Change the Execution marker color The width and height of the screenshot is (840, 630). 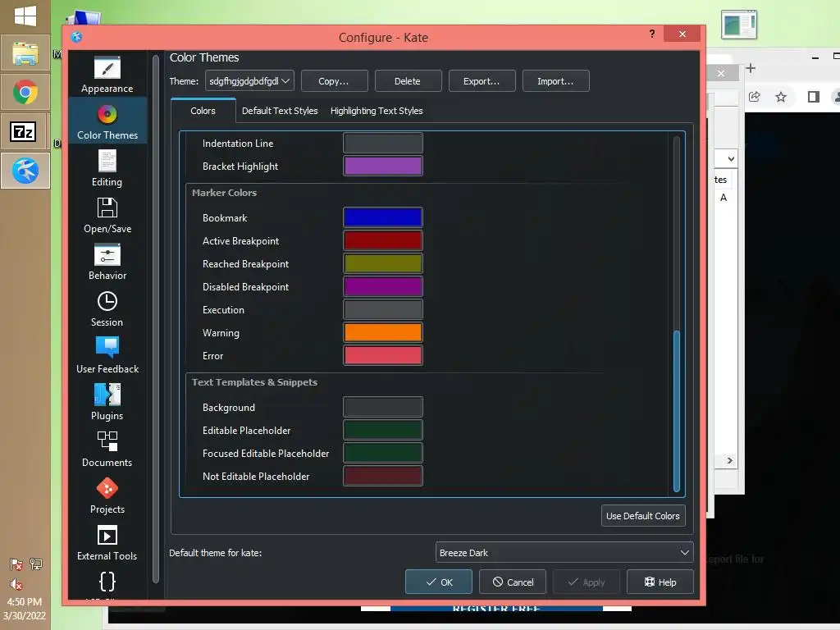coord(383,309)
